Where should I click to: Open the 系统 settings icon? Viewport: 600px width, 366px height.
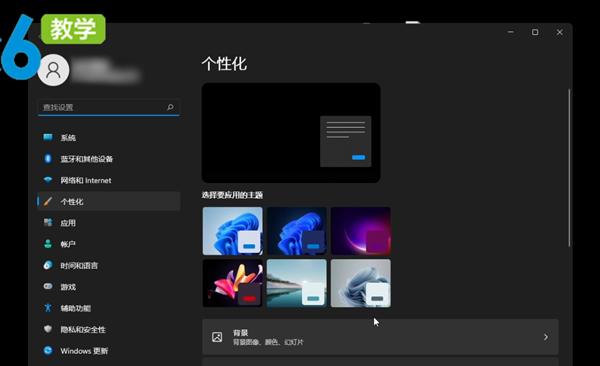coord(48,137)
